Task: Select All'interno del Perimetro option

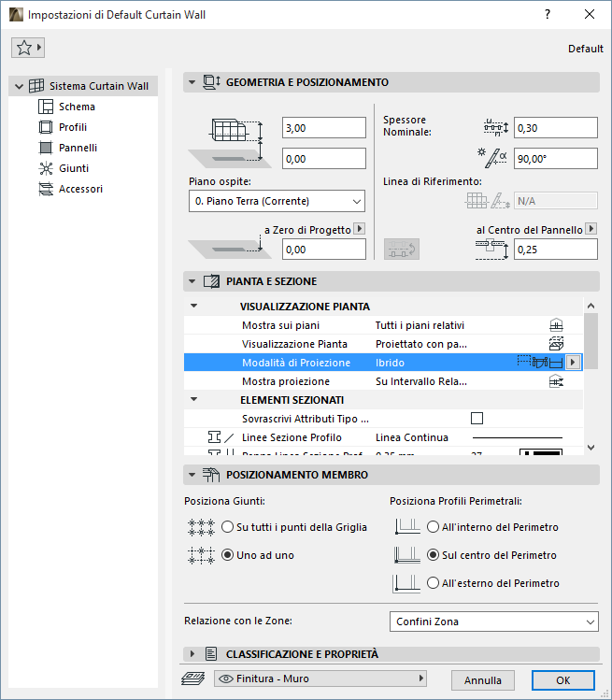Action: (x=492, y=527)
